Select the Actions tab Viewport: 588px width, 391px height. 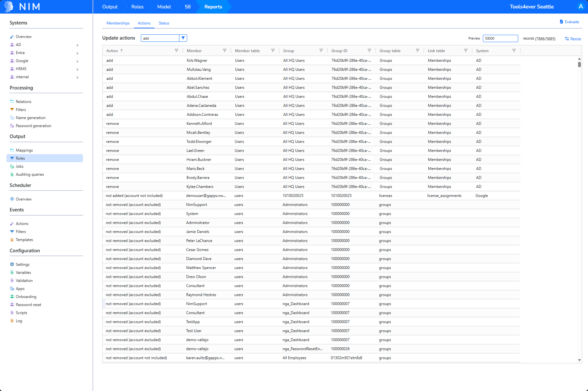point(144,23)
